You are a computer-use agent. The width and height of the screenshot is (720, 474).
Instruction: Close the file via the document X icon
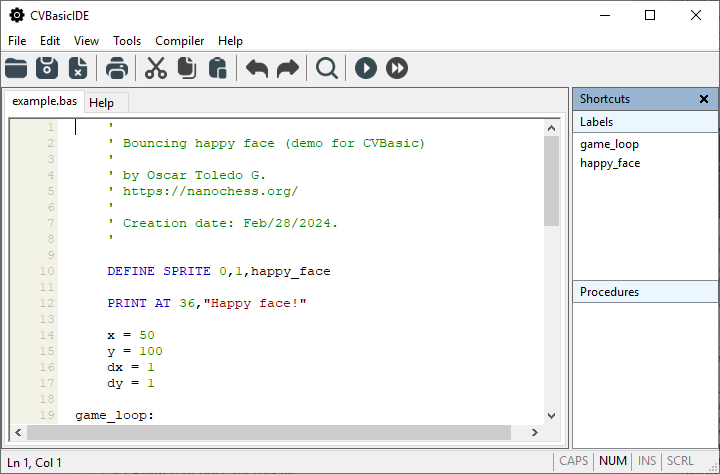click(x=78, y=68)
